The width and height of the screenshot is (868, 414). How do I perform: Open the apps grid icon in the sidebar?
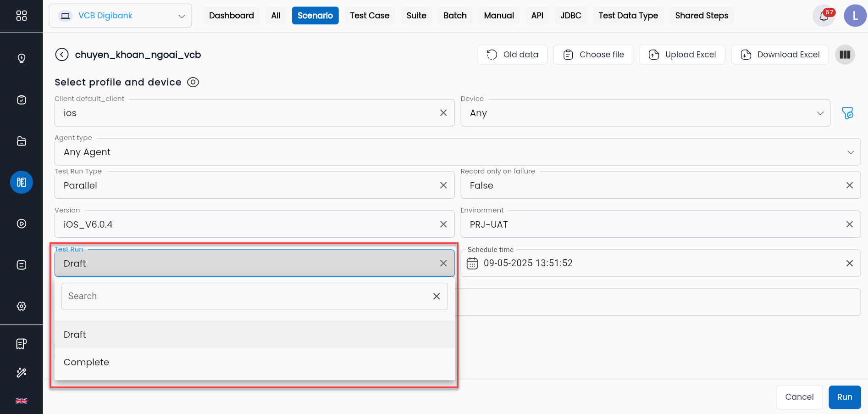[22, 16]
